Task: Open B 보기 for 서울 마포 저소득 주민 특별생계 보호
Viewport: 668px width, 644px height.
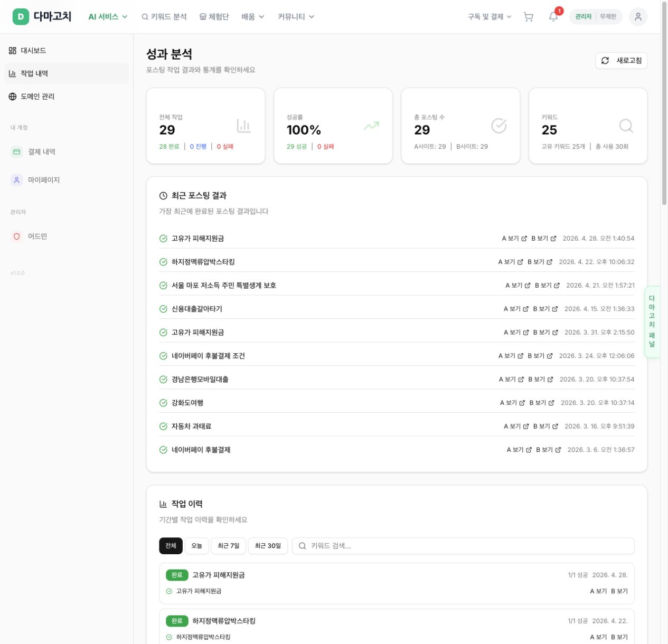Action: (x=547, y=286)
